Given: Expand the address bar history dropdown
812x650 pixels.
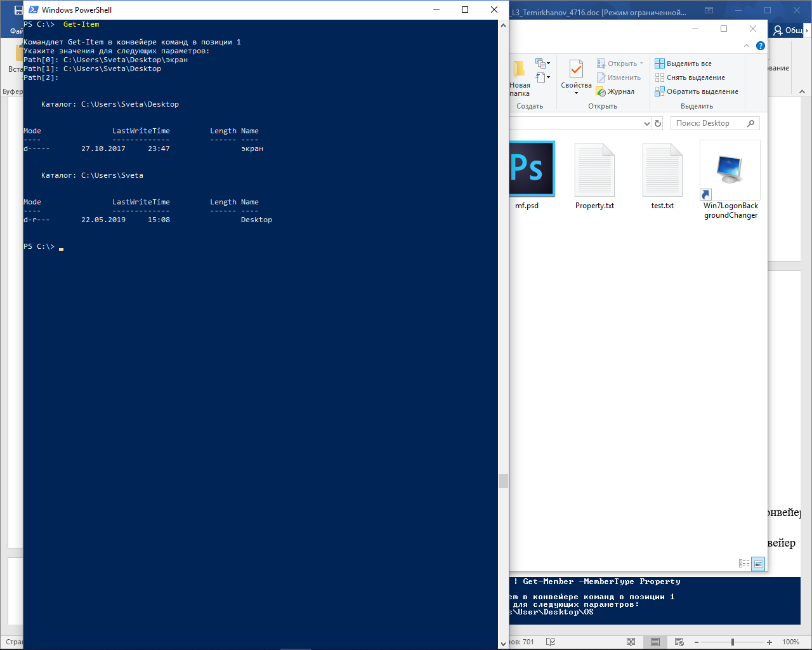Looking at the screenshot, I should click(x=646, y=124).
